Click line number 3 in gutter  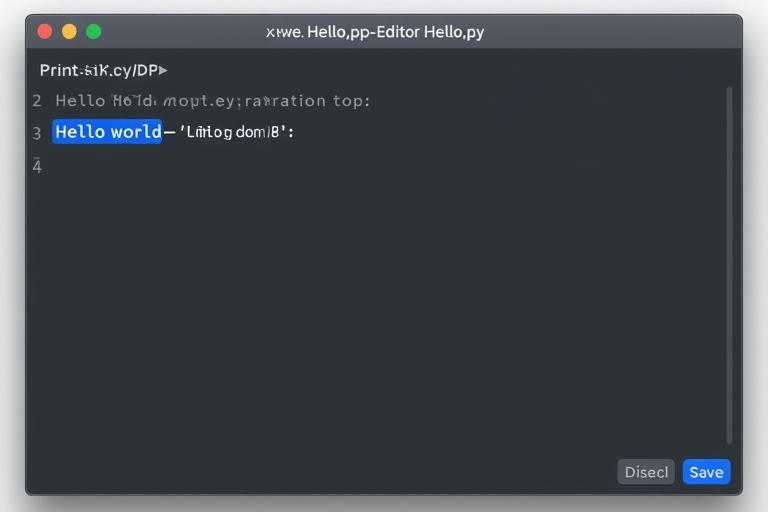pos(37,133)
